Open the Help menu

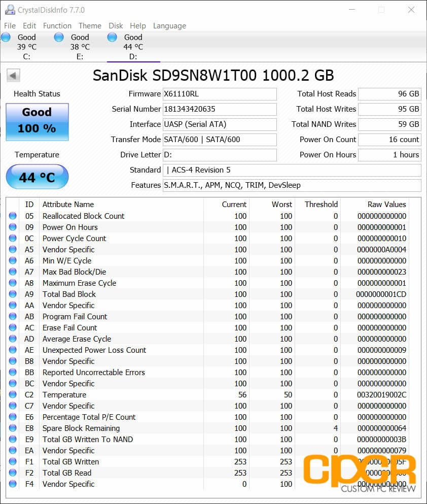(138, 26)
